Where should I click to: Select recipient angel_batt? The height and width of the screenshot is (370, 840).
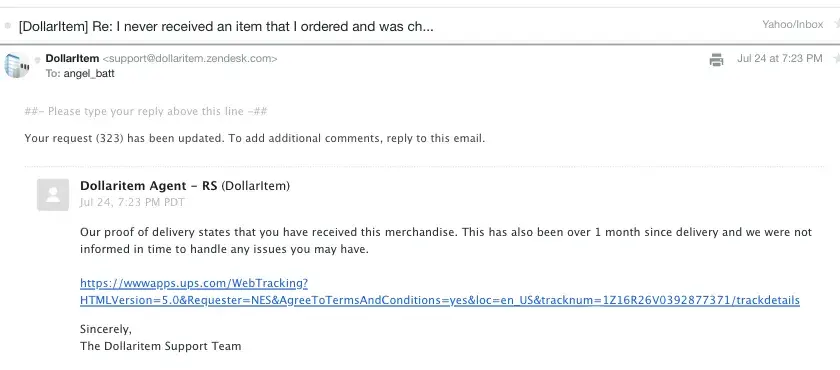click(x=89, y=73)
